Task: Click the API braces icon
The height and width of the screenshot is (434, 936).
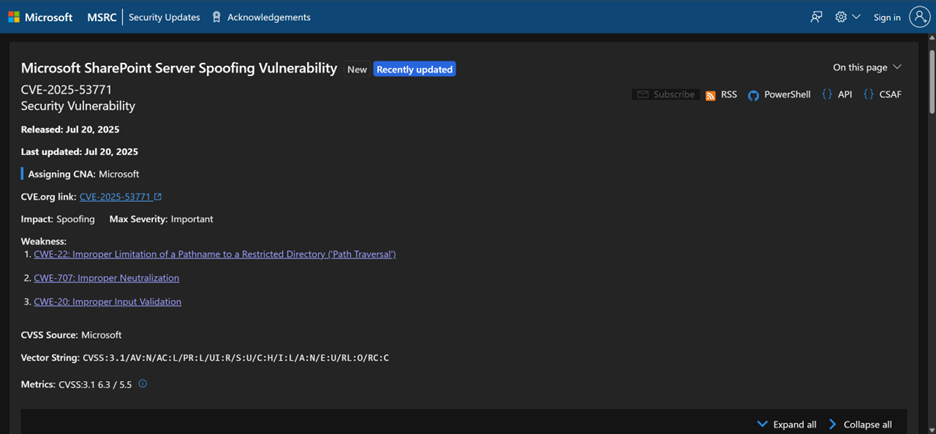Action: pyautogui.click(x=827, y=94)
